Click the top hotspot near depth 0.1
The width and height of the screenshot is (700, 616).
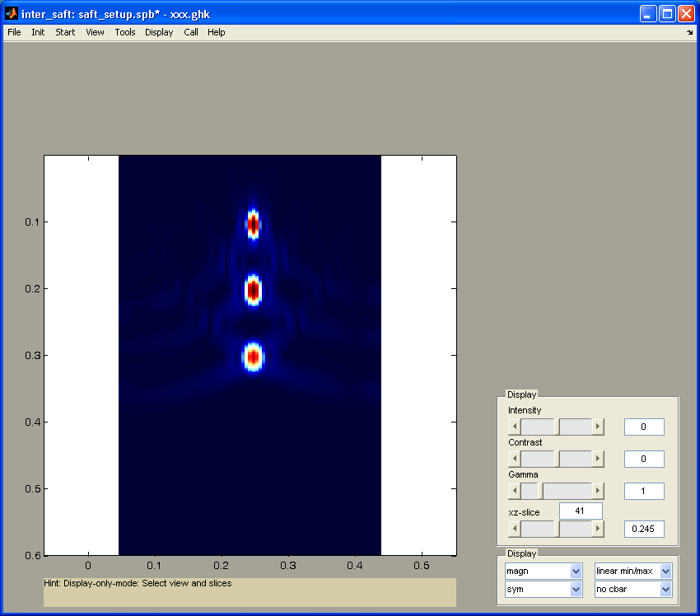pyautogui.click(x=253, y=224)
